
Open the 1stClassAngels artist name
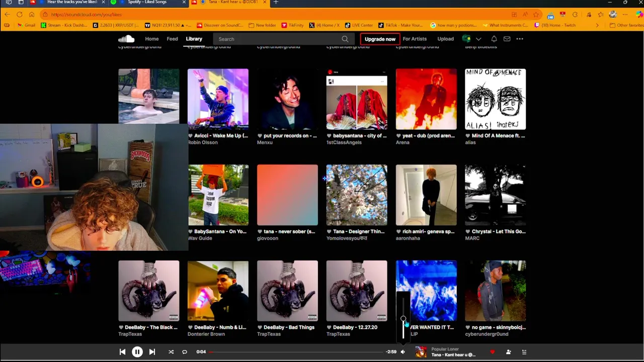click(344, 142)
